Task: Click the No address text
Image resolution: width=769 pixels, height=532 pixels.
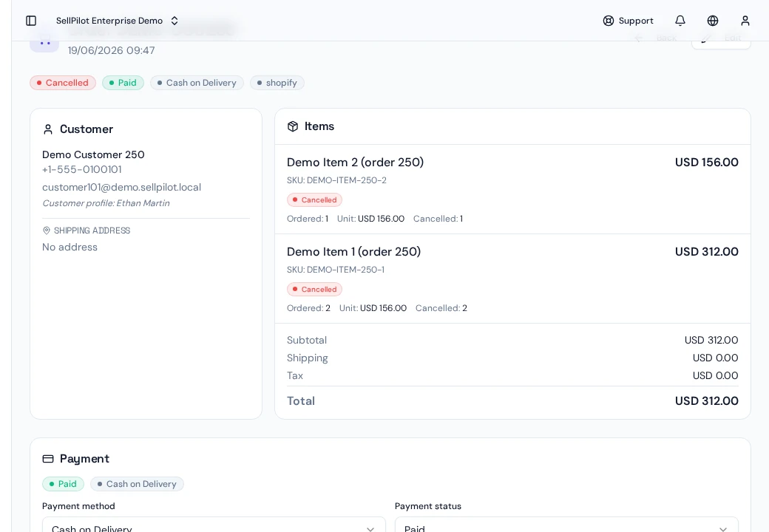Action: (70, 248)
